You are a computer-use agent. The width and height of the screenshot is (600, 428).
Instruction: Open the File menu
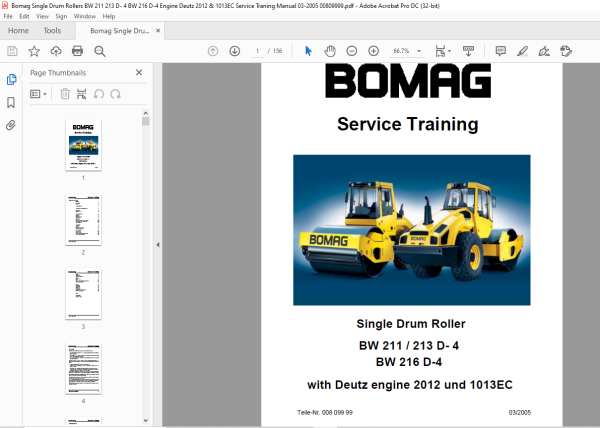click(8, 16)
